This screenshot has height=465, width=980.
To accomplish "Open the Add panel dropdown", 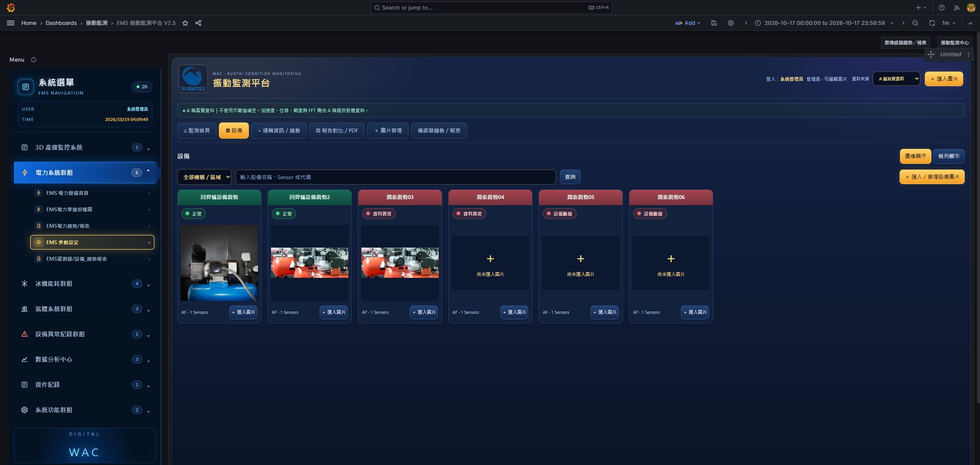I will click(x=688, y=23).
